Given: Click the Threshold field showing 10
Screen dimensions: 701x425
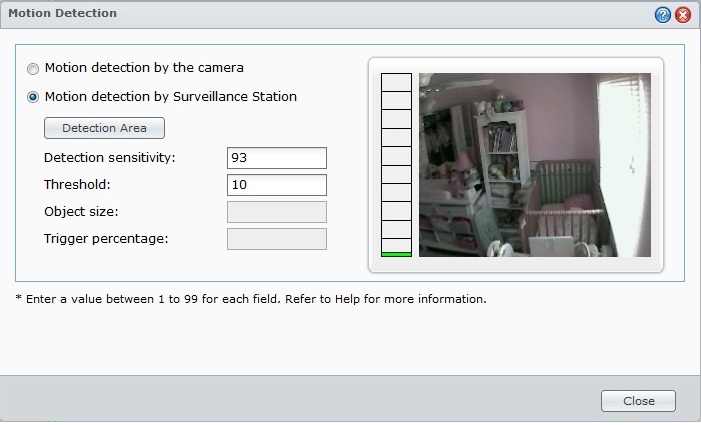Looking at the screenshot, I should click(x=277, y=185).
